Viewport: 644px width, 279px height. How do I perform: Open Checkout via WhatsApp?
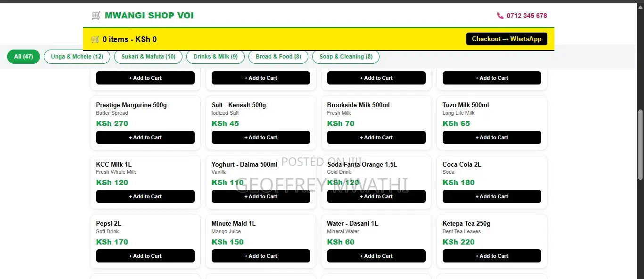point(507,39)
